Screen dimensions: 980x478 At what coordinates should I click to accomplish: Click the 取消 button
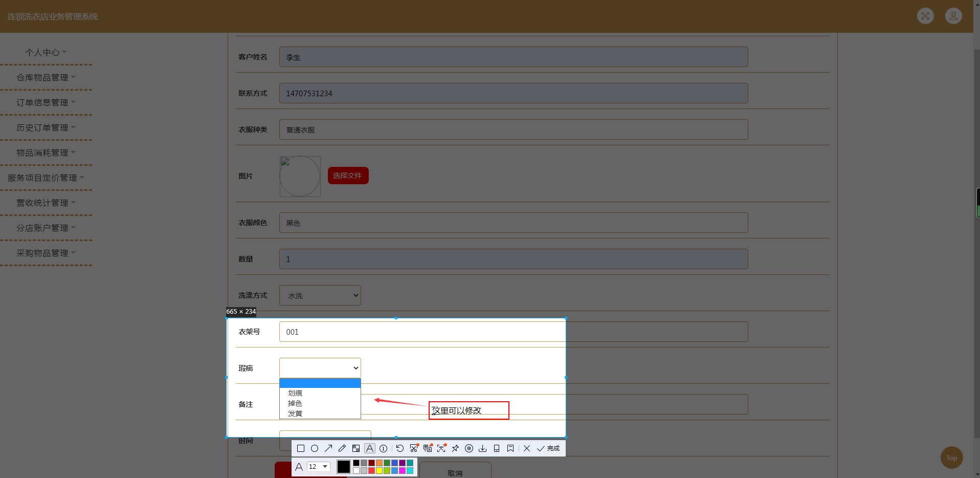tap(455, 471)
